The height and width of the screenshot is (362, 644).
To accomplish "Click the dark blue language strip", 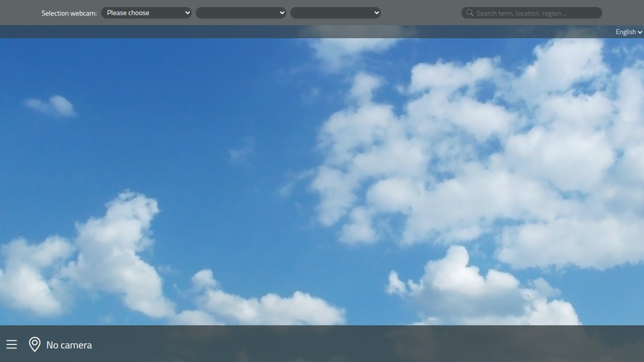I will (302, 32).
